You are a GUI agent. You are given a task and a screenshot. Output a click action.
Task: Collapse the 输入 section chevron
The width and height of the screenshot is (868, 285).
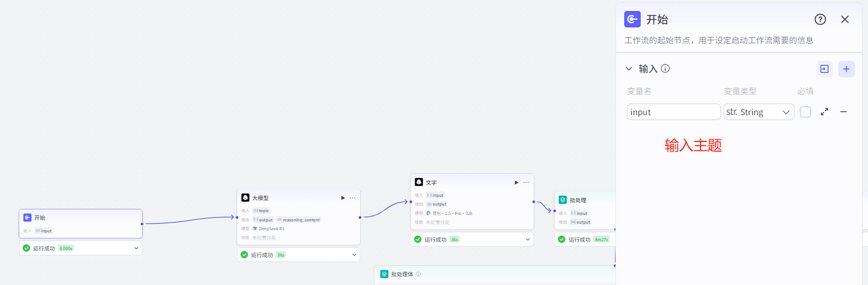pyautogui.click(x=629, y=69)
